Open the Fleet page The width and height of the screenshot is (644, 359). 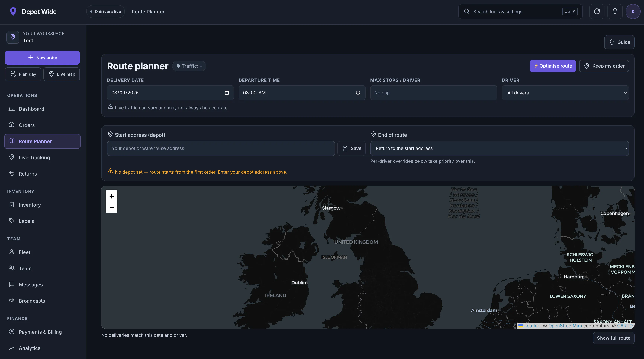42,252
